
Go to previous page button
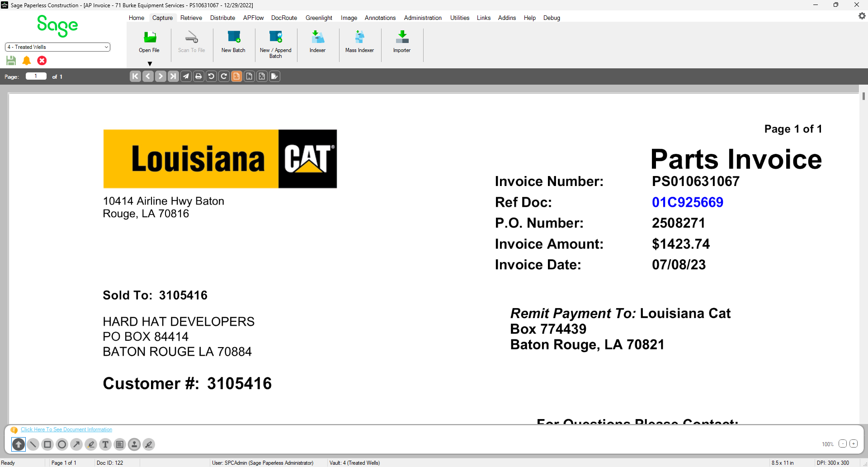148,76
